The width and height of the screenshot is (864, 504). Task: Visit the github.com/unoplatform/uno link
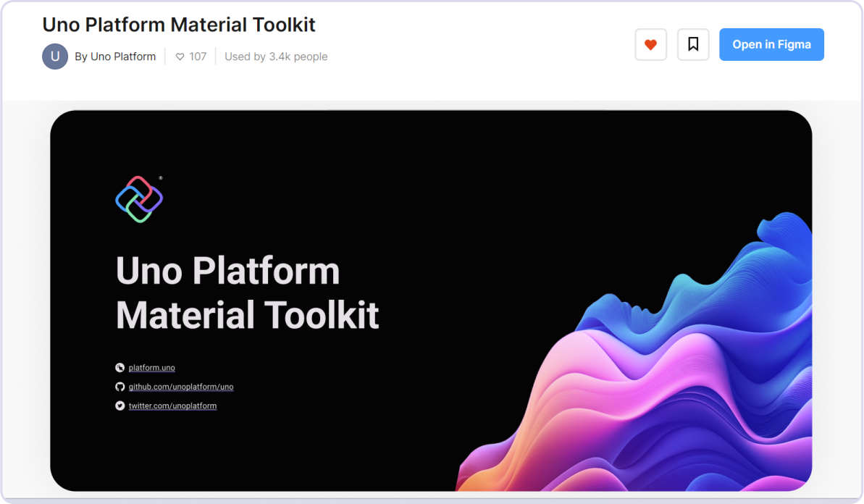(181, 387)
